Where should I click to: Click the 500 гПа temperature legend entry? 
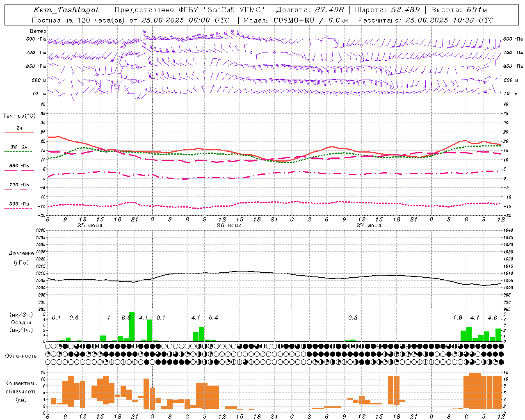[19, 204]
